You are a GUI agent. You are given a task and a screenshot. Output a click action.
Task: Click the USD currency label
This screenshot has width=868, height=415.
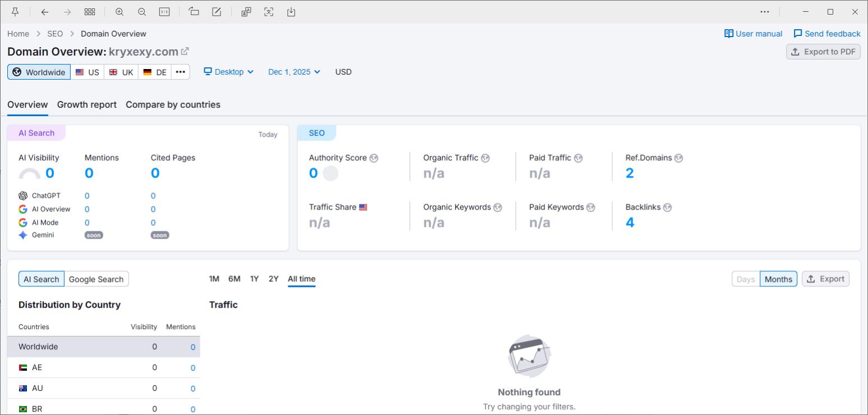tap(343, 72)
